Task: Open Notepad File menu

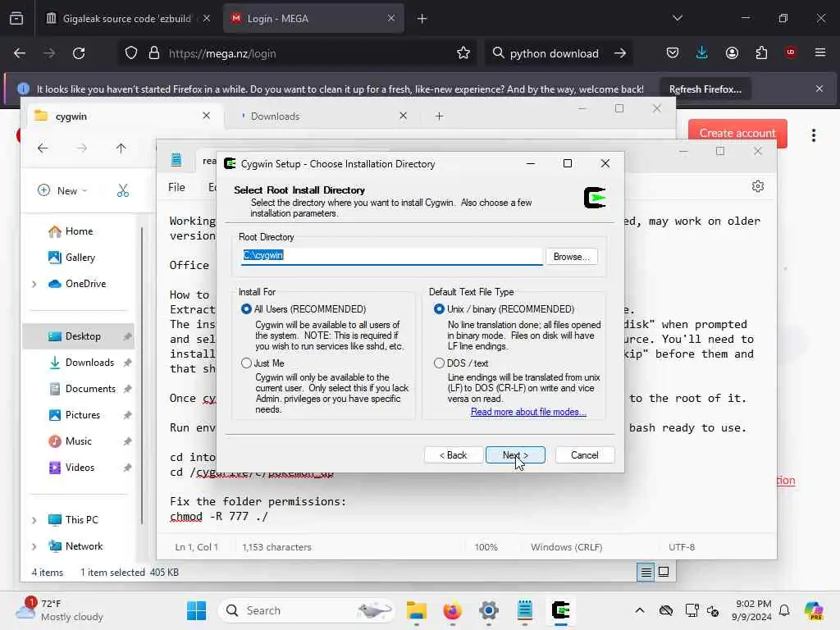Action: coord(176,188)
